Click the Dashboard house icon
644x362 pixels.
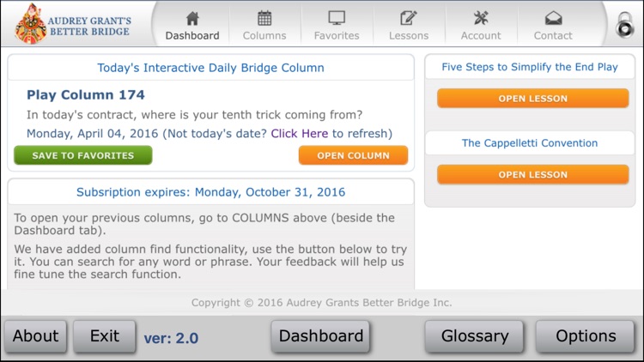(192, 19)
